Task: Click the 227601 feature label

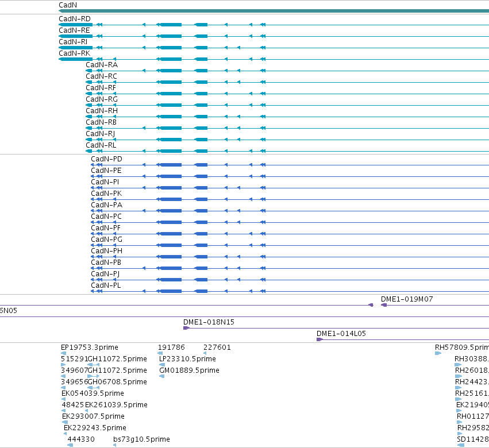Action: [217, 347]
